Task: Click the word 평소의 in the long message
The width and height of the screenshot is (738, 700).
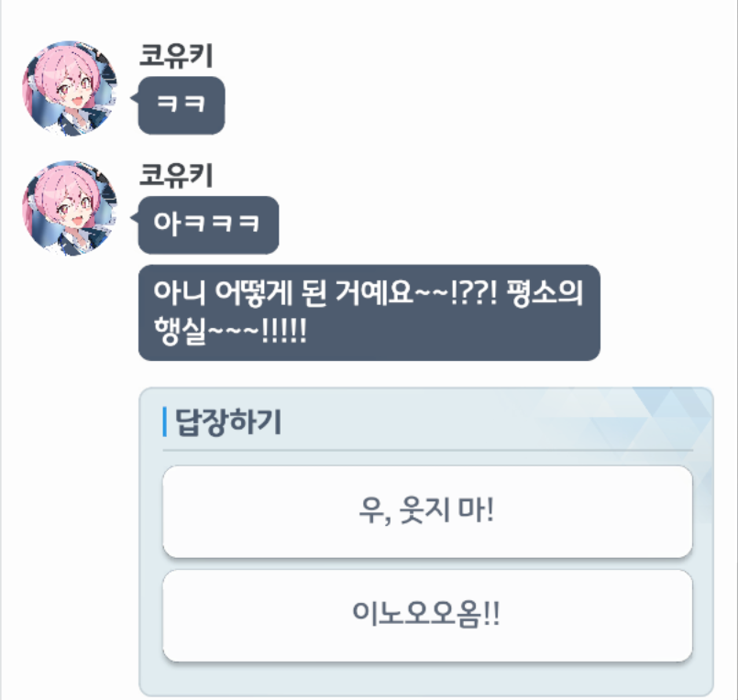Action: 545,293
